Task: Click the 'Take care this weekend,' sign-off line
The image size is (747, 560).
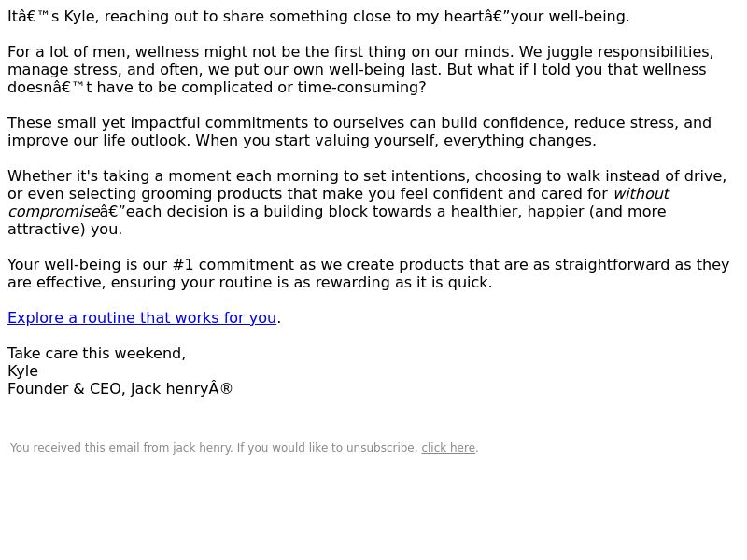Action: [x=97, y=354]
